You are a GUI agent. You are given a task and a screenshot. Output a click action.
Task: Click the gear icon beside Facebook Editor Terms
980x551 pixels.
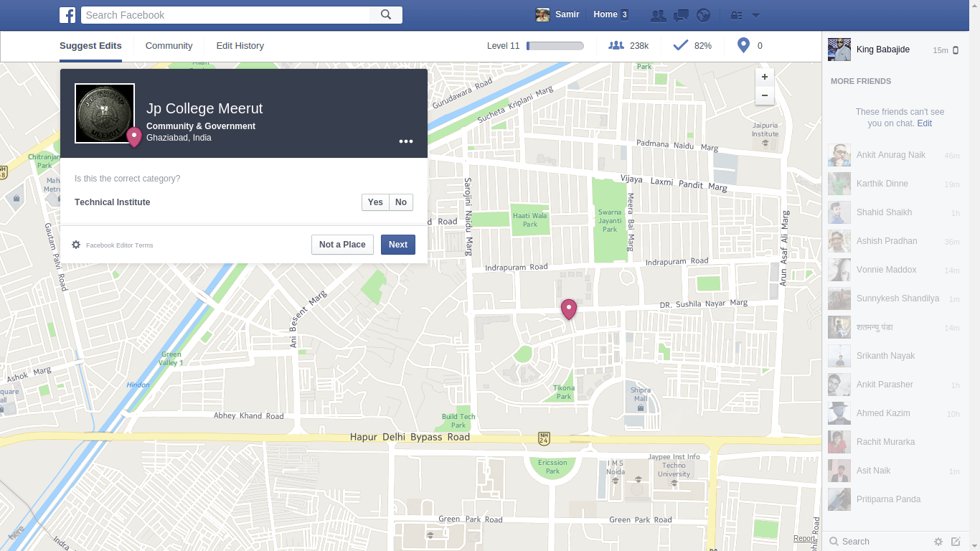click(76, 245)
